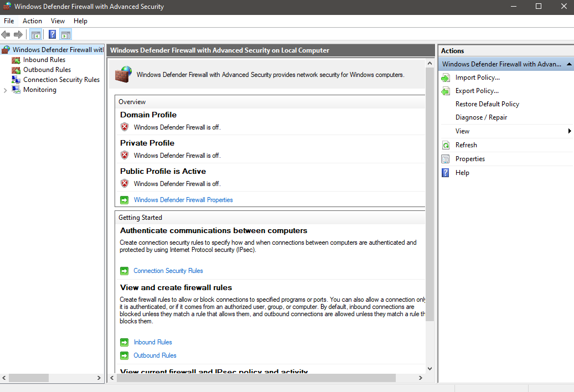This screenshot has width=574, height=392.
Task: Click the red shield icon under Public Profile
Action: pos(125,183)
